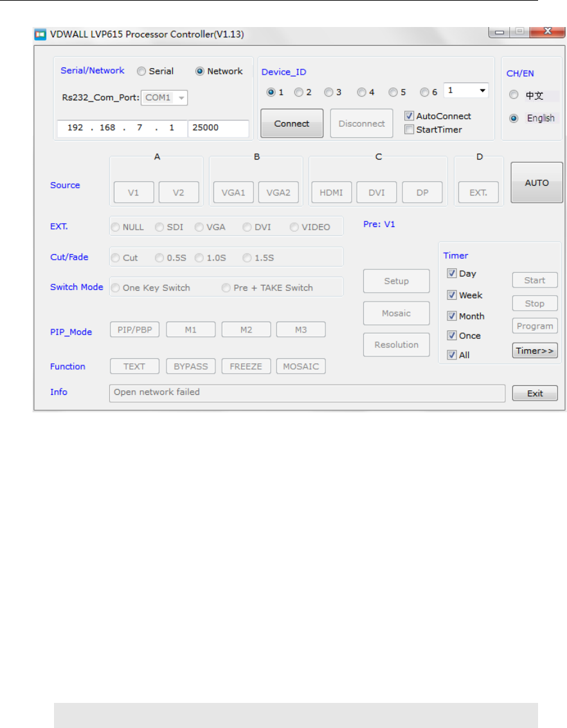Toggle the Once timer checkbox
This screenshot has height=728, width=567.
point(452,336)
